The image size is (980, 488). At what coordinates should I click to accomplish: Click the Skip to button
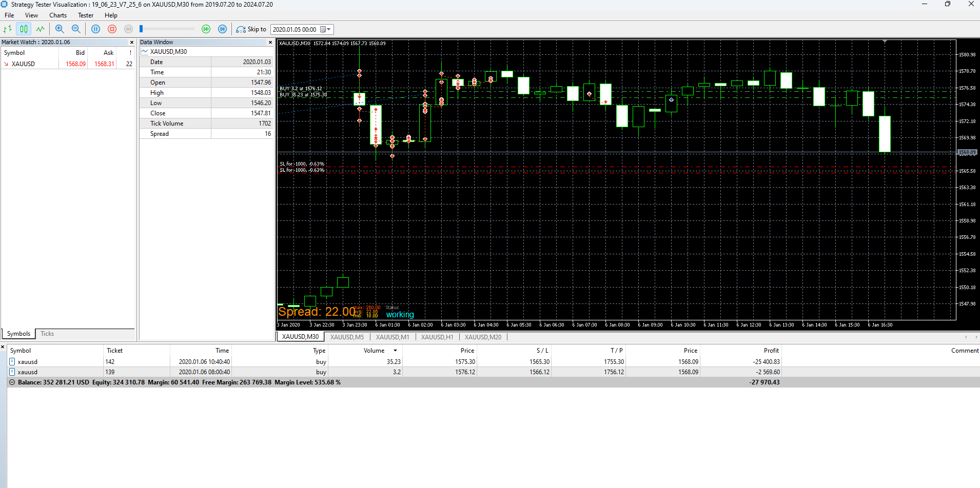pyautogui.click(x=251, y=29)
